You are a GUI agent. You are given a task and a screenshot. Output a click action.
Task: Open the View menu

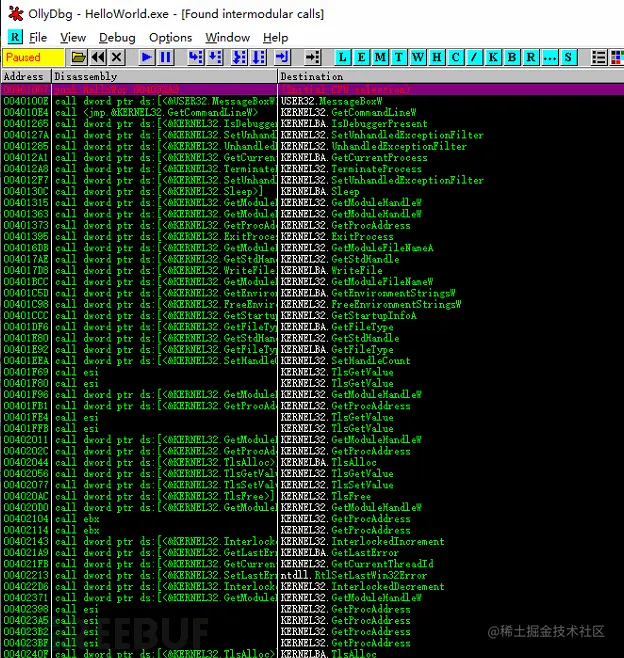[x=73, y=37]
